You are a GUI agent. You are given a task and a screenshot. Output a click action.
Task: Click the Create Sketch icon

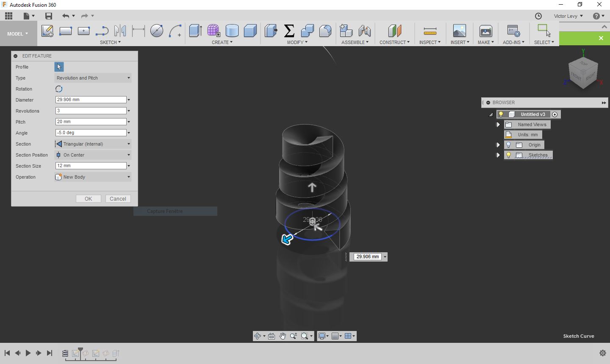(x=47, y=30)
